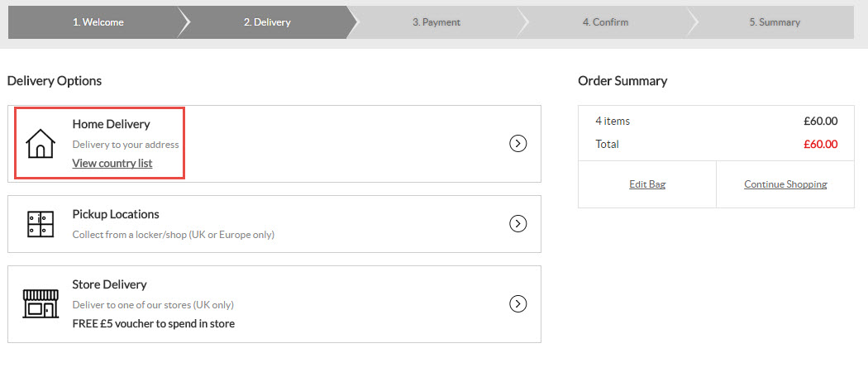Open Home Delivery via its arrow circle

click(517, 144)
